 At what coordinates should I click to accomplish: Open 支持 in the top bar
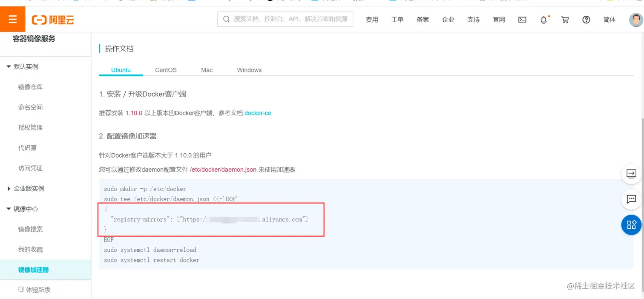coord(474,20)
